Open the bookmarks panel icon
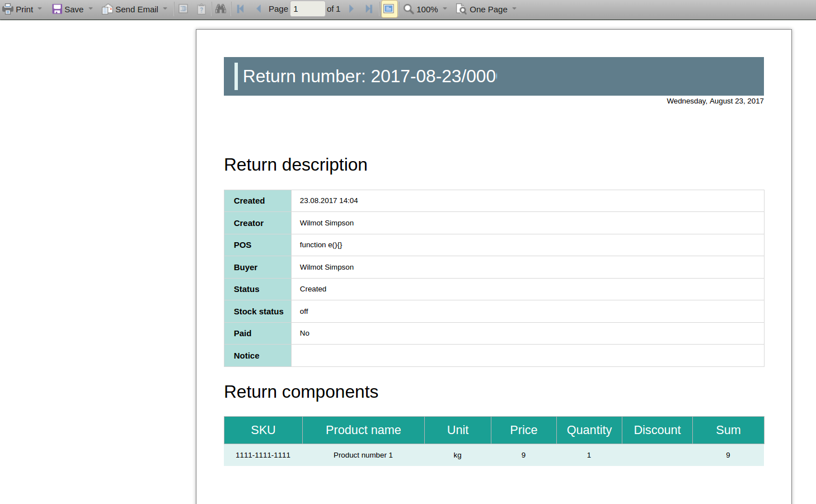The image size is (816, 504). [183, 9]
